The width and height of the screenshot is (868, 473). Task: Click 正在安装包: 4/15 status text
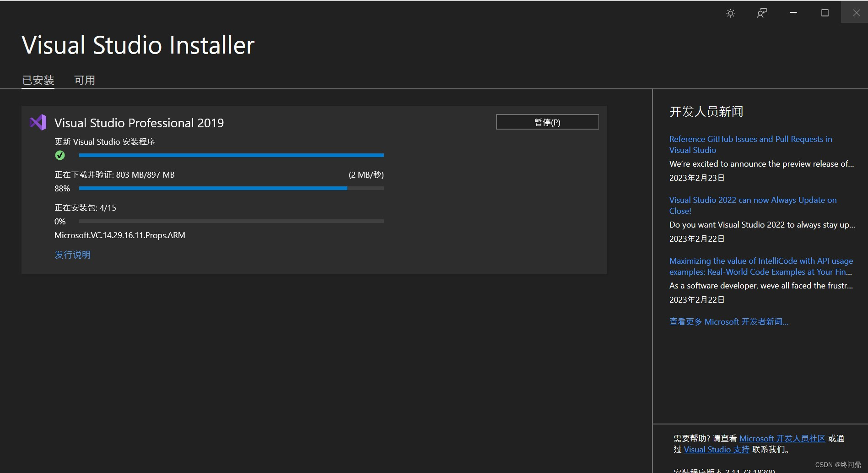pos(85,207)
